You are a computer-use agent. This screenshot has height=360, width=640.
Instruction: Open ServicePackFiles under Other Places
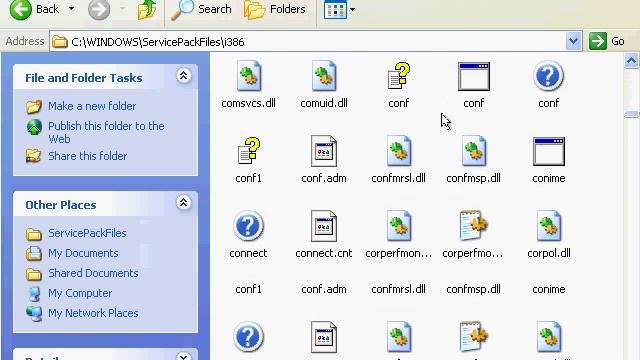point(87,233)
